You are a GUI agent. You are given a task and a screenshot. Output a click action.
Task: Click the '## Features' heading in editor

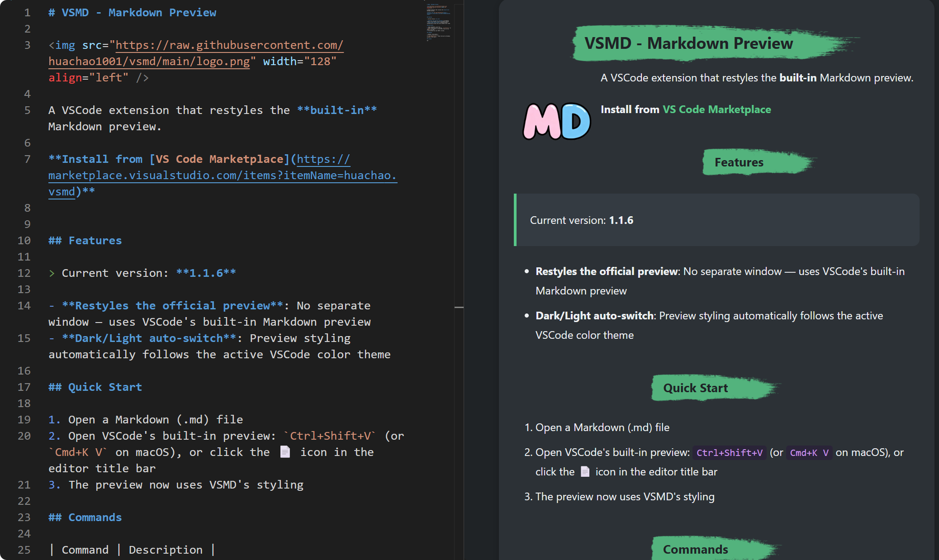[85, 241]
